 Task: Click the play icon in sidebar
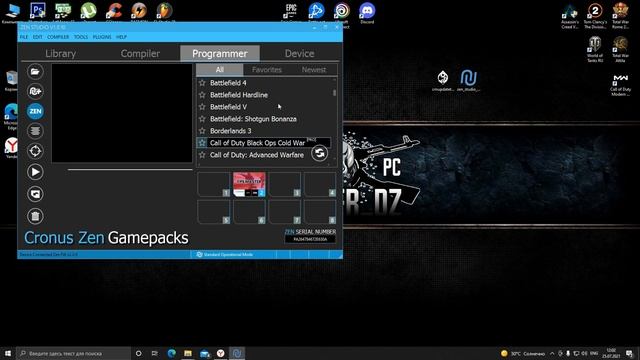point(35,172)
